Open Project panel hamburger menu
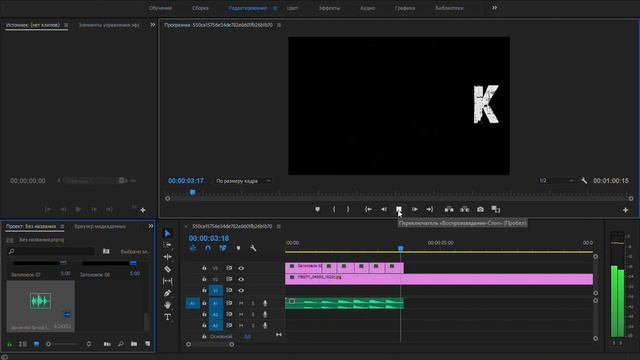 tap(62, 227)
